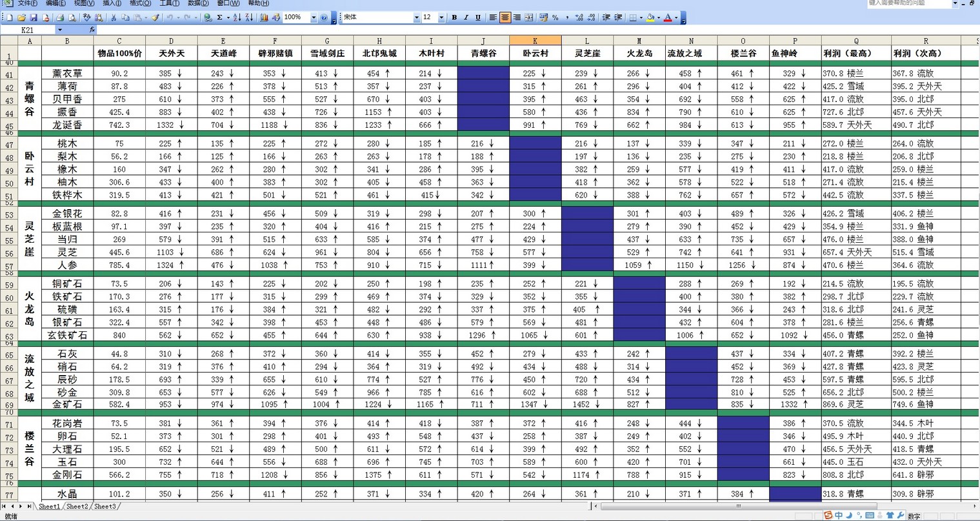Click the help question input box

[908, 3]
